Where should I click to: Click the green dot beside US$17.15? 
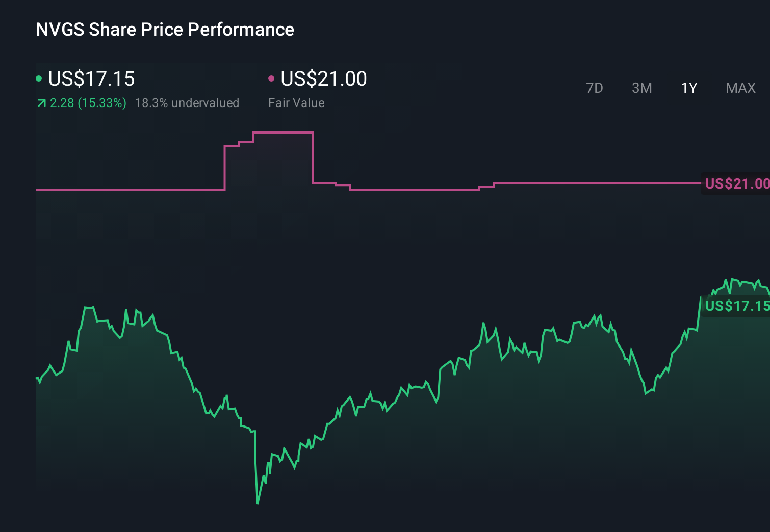tap(39, 78)
